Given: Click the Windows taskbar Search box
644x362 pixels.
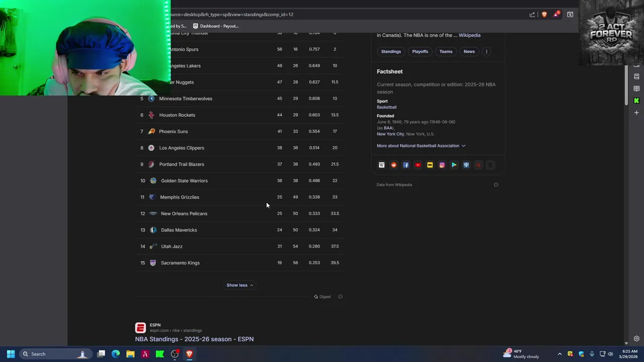Looking at the screenshot, I should coord(56,354).
